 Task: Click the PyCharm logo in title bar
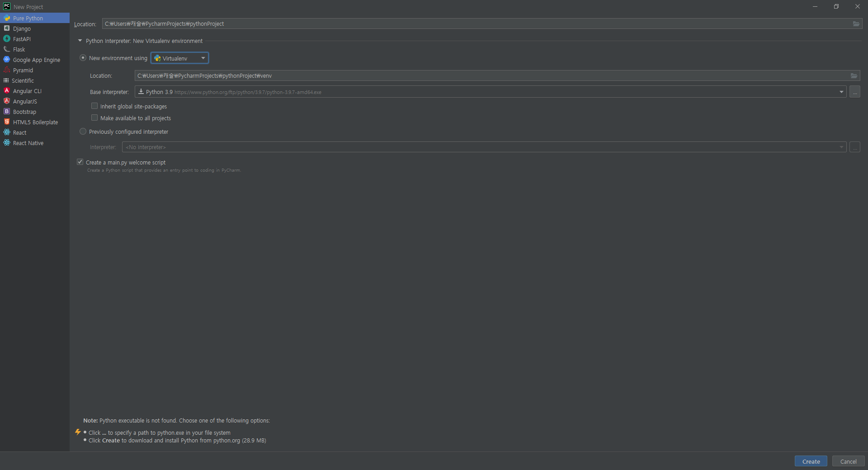pos(7,6)
